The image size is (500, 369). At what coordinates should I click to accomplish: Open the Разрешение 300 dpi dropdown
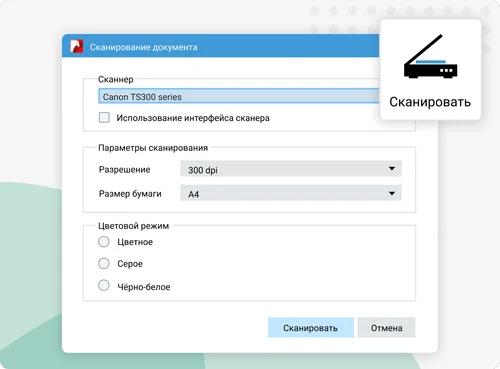291,169
